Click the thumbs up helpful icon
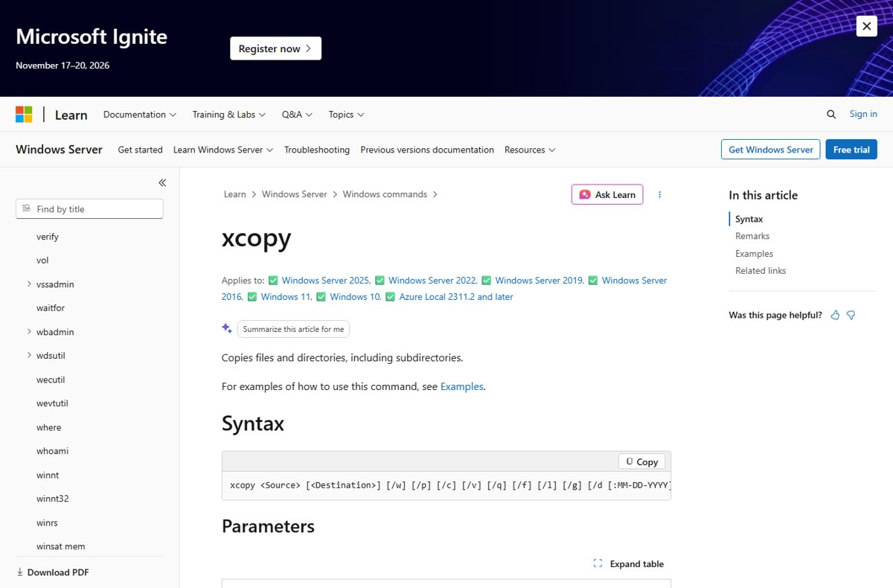Viewport: 893px width, 588px height. tap(835, 316)
